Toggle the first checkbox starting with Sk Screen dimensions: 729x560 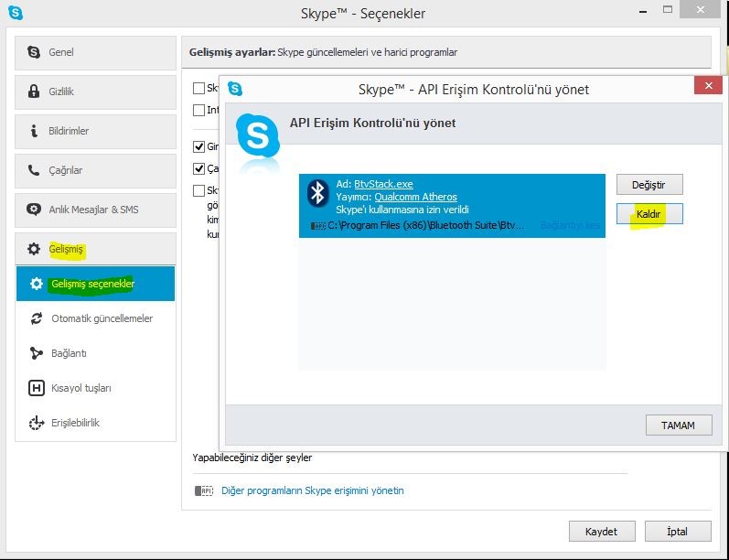(x=199, y=88)
